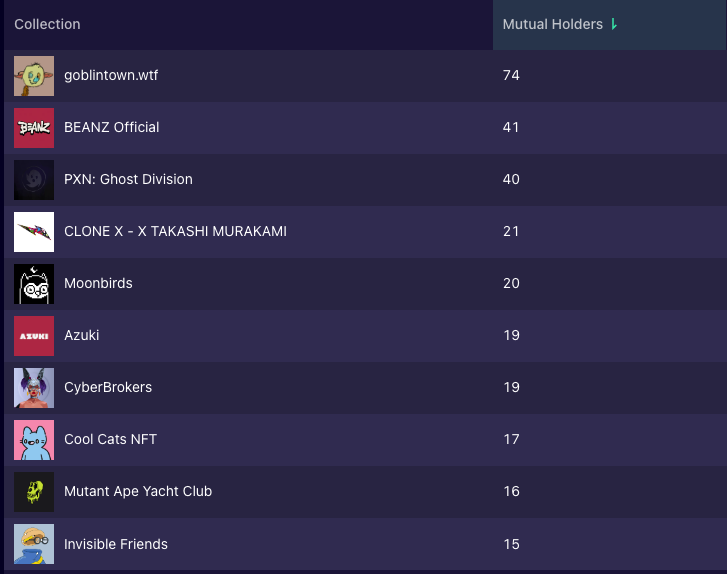The width and height of the screenshot is (727, 574).
Task: Click the 16 value for Mutant Ape
Action: [511, 491]
